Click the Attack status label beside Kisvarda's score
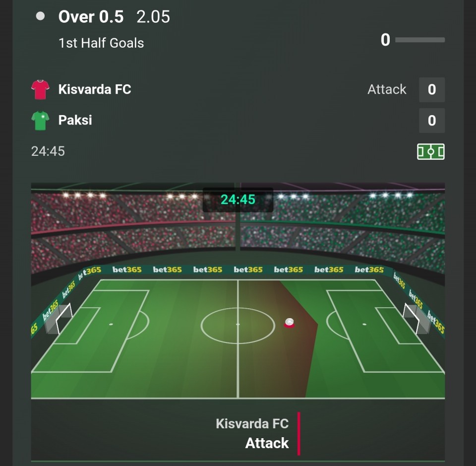The image size is (476, 466). tap(387, 89)
